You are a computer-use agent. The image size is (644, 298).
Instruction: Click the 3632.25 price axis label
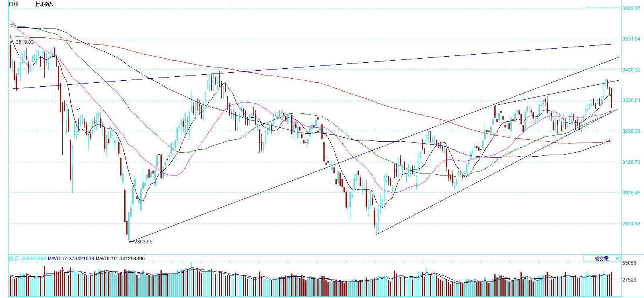tap(631, 8)
